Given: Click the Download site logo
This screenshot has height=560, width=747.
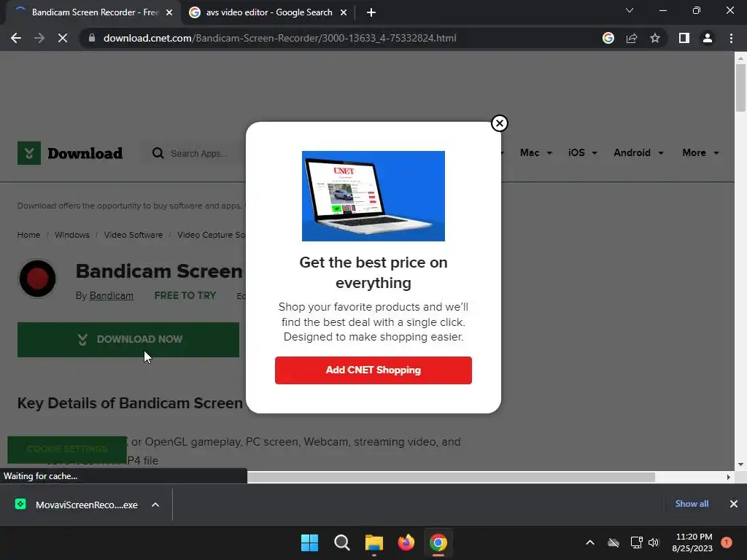Looking at the screenshot, I should click(70, 153).
